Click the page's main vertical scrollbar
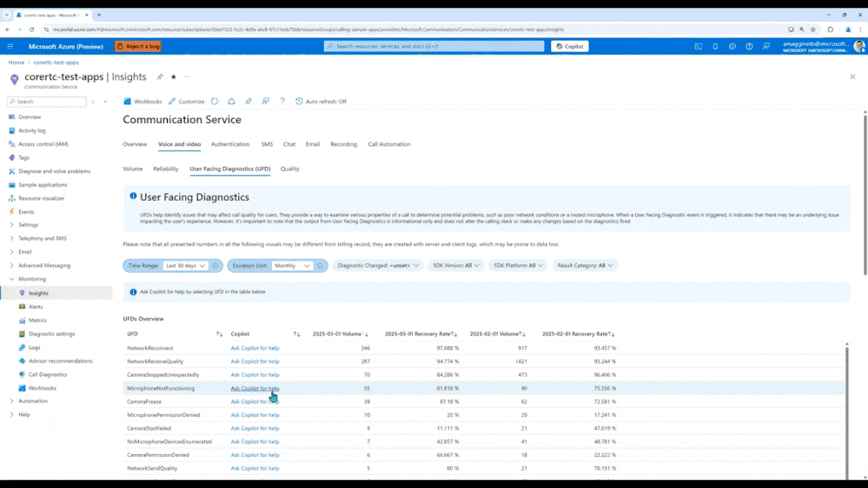Viewport: 868px width, 488px height. tap(865, 195)
